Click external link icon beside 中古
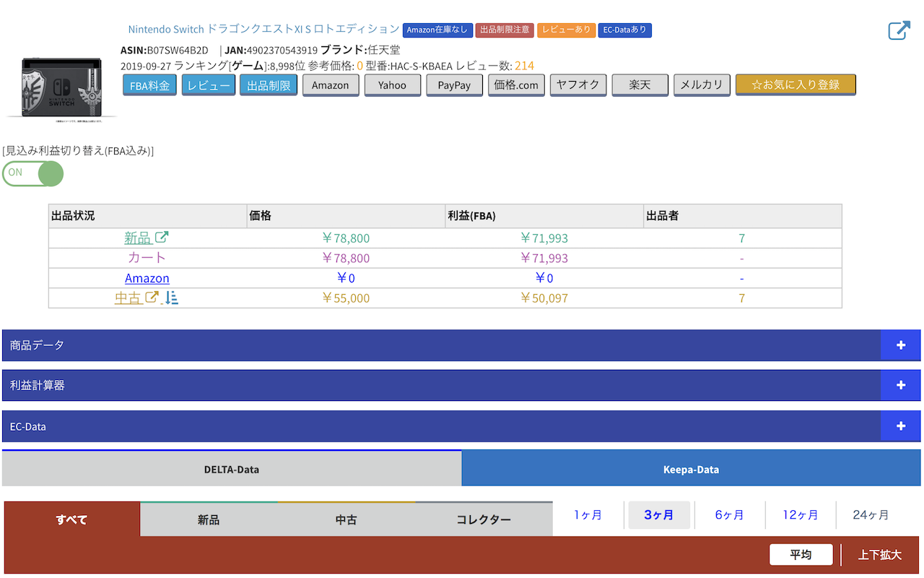Image resolution: width=924 pixels, height=578 pixels. 152,297
